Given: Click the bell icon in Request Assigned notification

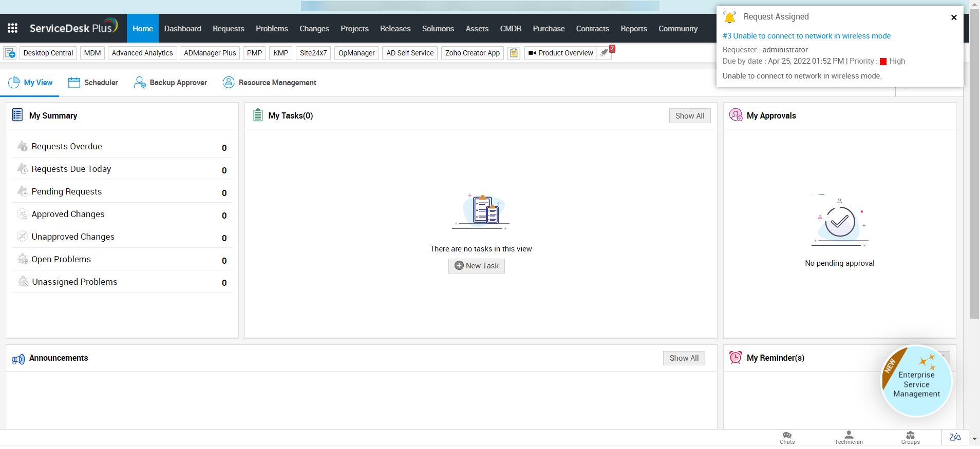Looking at the screenshot, I should pos(729,17).
